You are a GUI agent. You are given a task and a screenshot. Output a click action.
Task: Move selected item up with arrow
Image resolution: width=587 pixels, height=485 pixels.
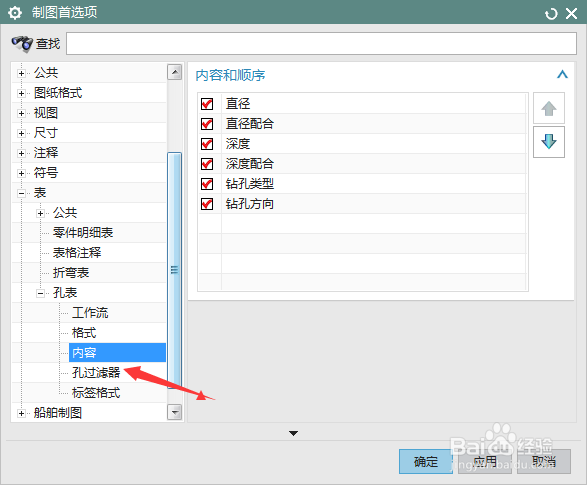(549, 109)
